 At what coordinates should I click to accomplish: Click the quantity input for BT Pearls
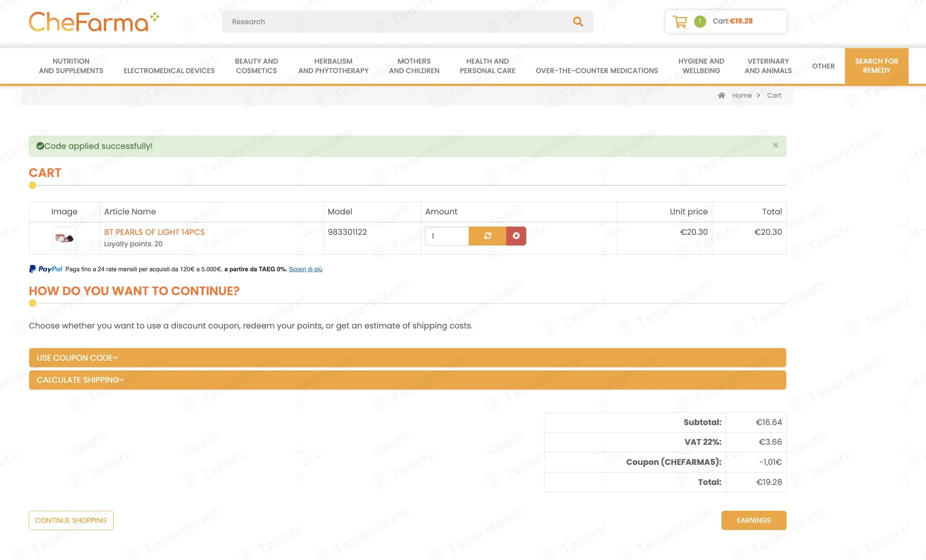click(447, 236)
